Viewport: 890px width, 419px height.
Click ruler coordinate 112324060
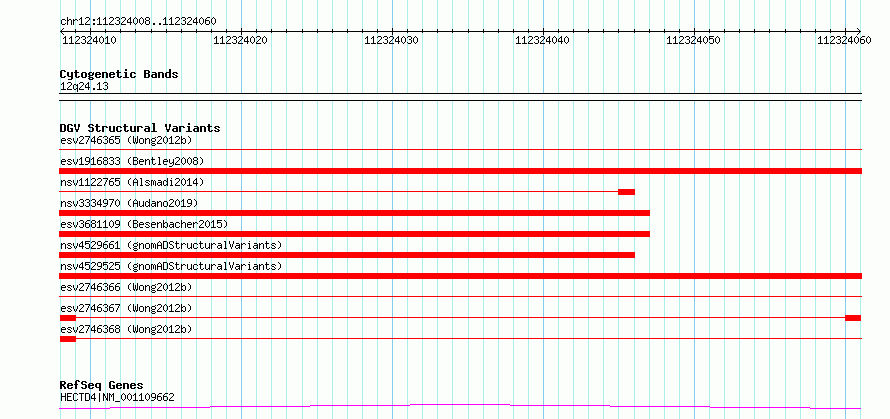(x=844, y=40)
